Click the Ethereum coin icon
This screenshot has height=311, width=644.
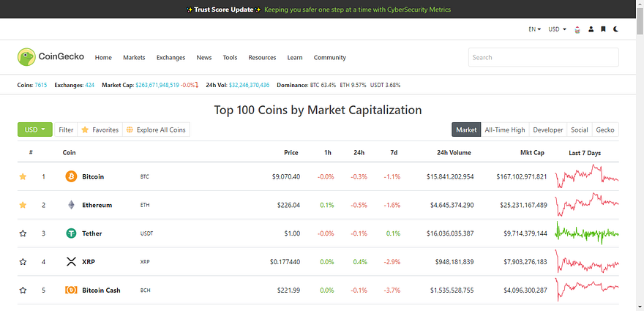click(71, 205)
